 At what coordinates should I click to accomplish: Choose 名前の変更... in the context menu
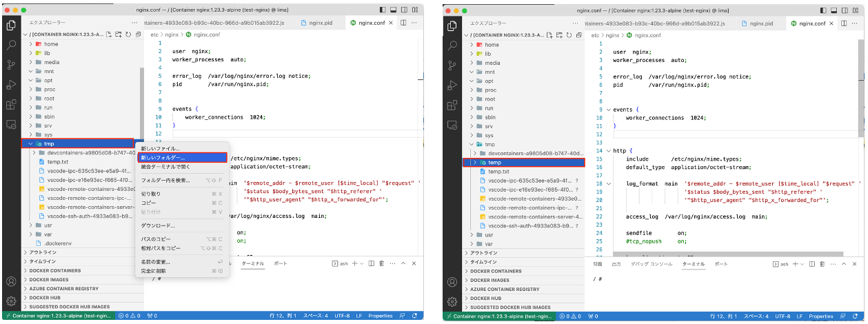click(182, 262)
